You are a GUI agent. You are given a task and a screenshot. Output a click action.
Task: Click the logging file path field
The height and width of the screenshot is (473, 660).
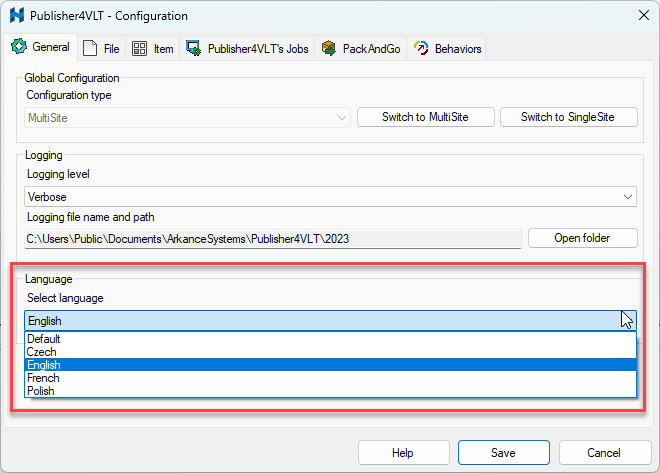pos(272,238)
